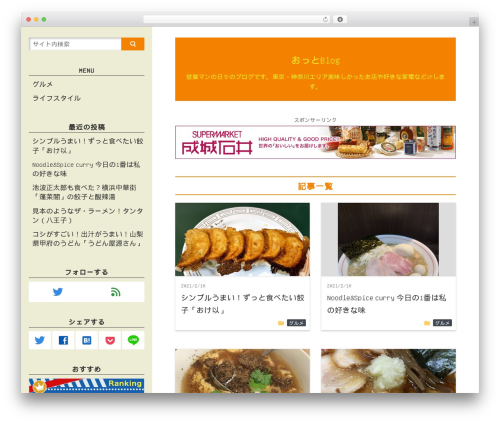
Task: Open article title Noodle&Spice curry card
Action: tap(387, 304)
